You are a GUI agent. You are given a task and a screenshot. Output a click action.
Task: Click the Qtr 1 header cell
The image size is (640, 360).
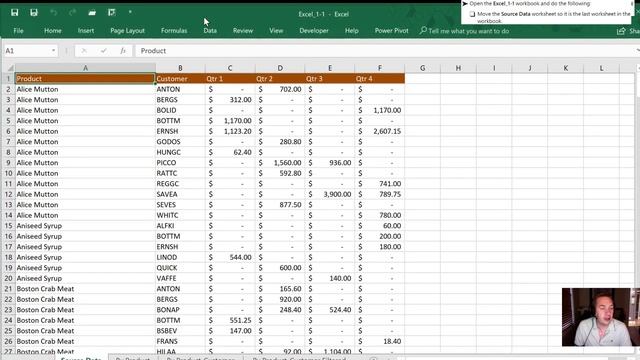tap(230, 78)
